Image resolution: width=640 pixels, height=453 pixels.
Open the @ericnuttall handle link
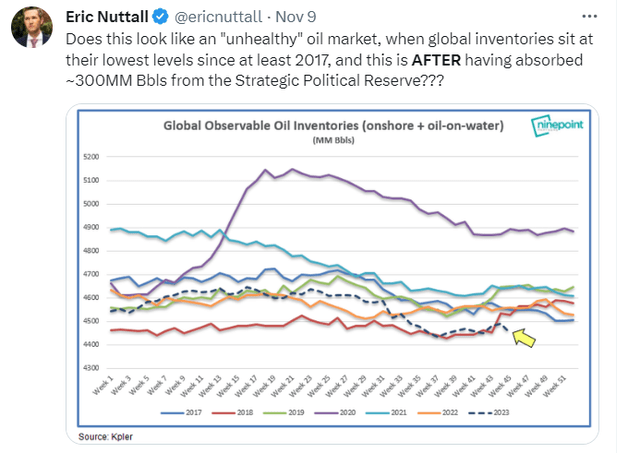(x=218, y=17)
